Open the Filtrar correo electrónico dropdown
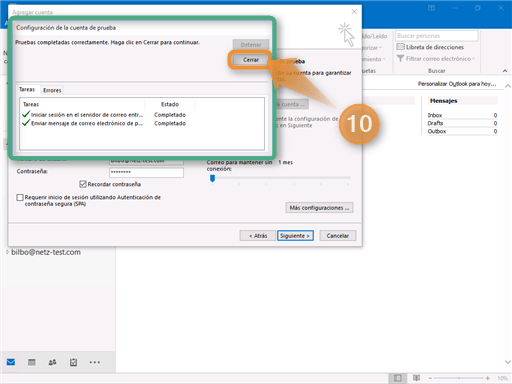 tap(436, 59)
